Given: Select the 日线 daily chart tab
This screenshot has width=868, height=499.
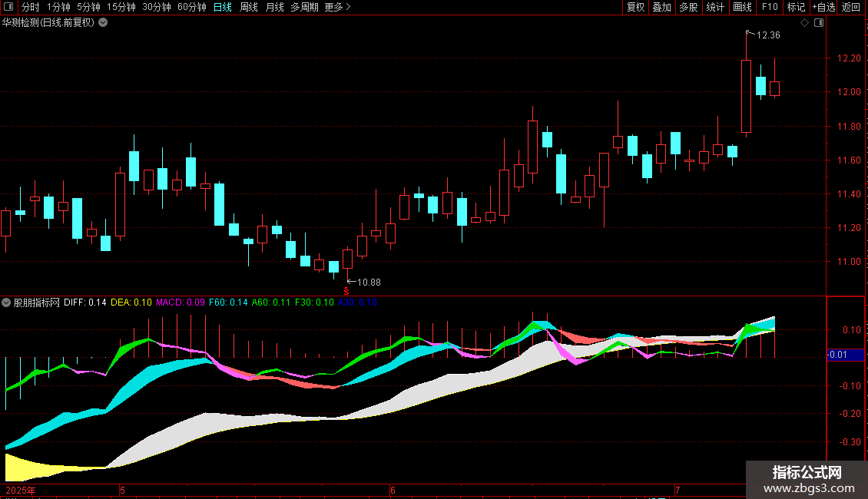Looking at the screenshot, I should (x=223, y=7).
